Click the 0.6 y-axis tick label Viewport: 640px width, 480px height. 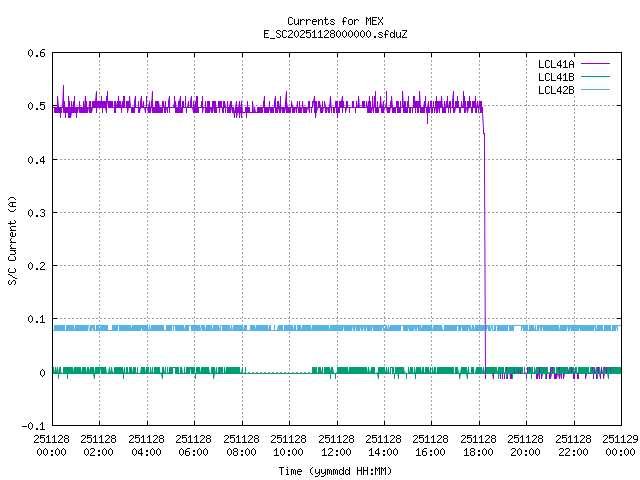(x=35, y=53)
